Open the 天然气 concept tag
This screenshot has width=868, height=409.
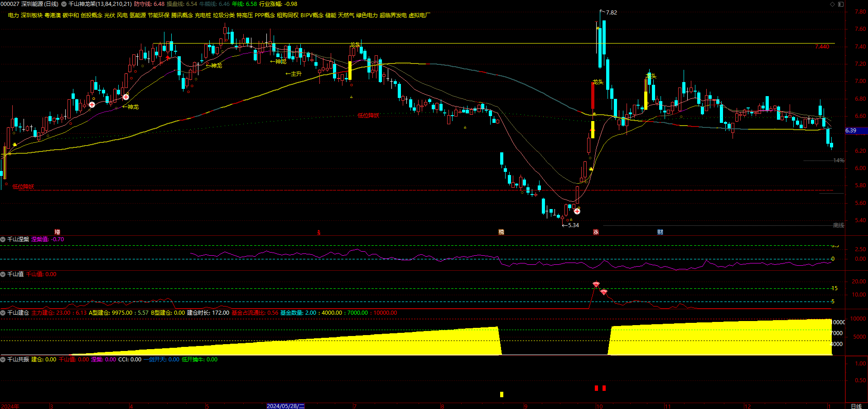[x=346, y=15]
